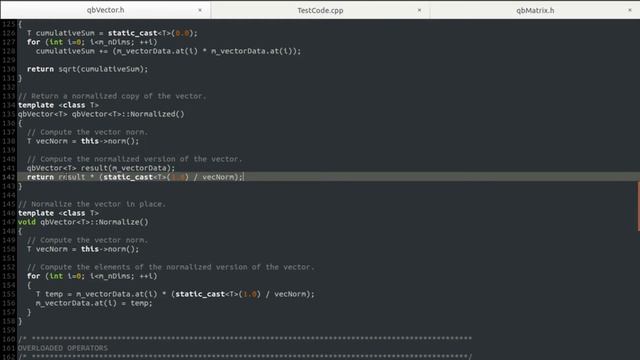
Task: Click comment 'Normalize the vector in place.'
Action: click(92, 204)
